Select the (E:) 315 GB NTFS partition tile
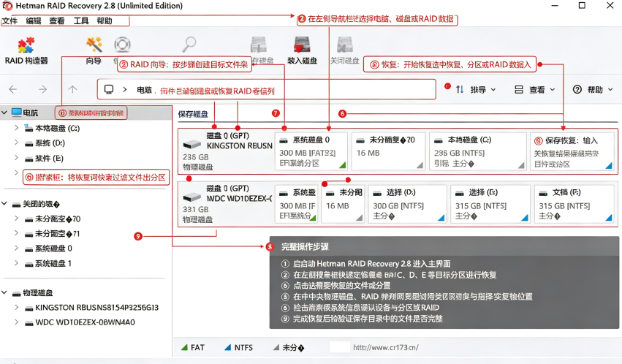 pyautogui.click(x=490, y=204)
